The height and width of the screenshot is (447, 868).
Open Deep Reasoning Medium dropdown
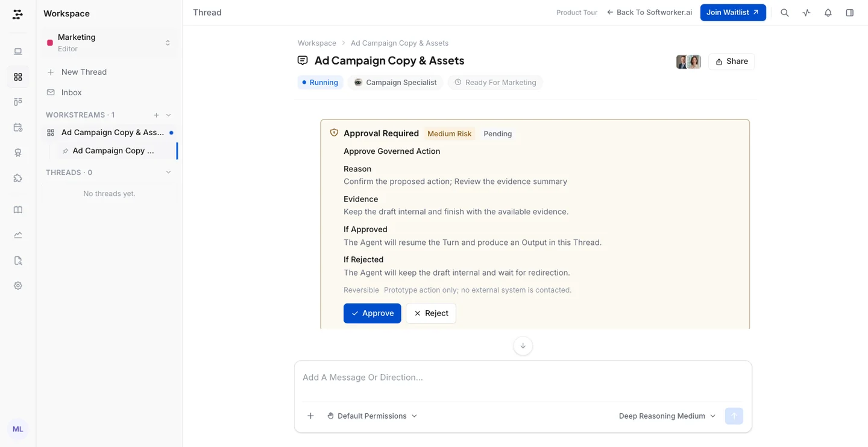click(x=667, y=416)
